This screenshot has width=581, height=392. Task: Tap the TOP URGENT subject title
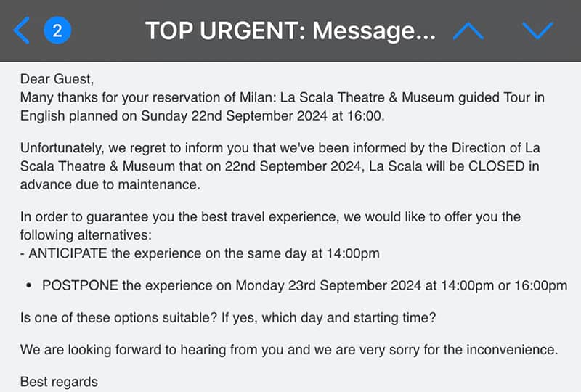(290, 30)
